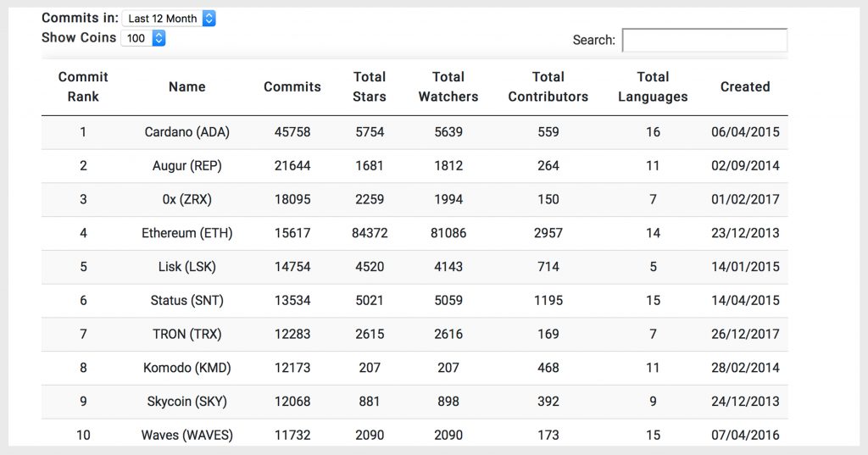Click the commits value 12283
This screenshot has width=868, height=455.
pos(292,335)
